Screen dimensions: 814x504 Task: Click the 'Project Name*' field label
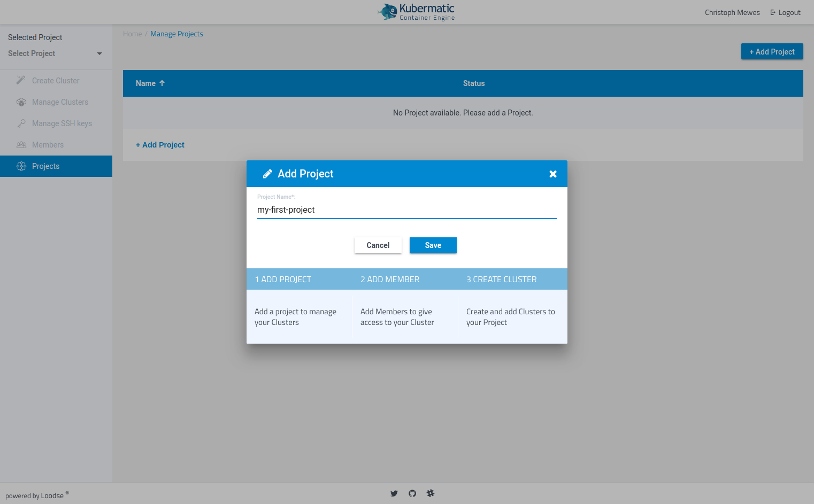coord(276,197)
